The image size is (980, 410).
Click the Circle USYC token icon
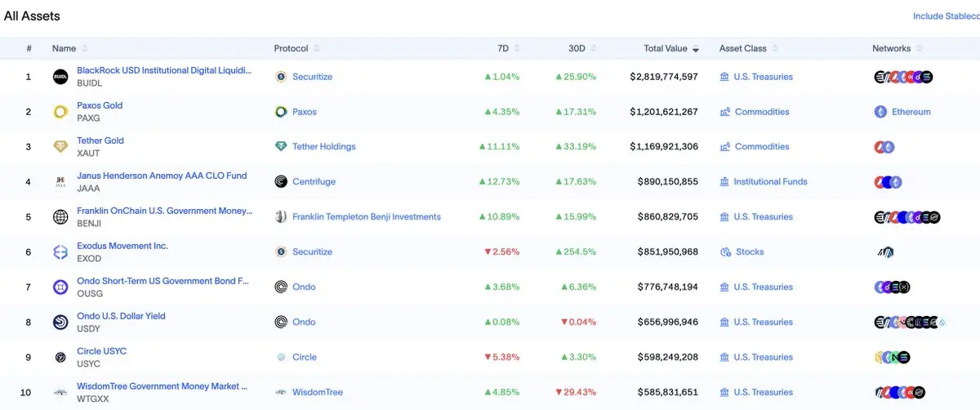point(60,358)
